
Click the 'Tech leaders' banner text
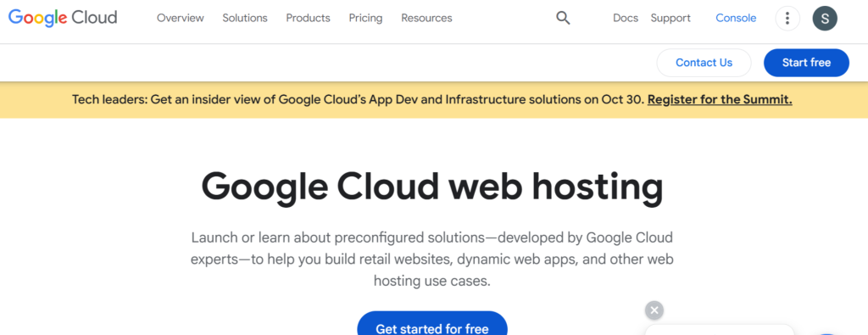[359, 100]
